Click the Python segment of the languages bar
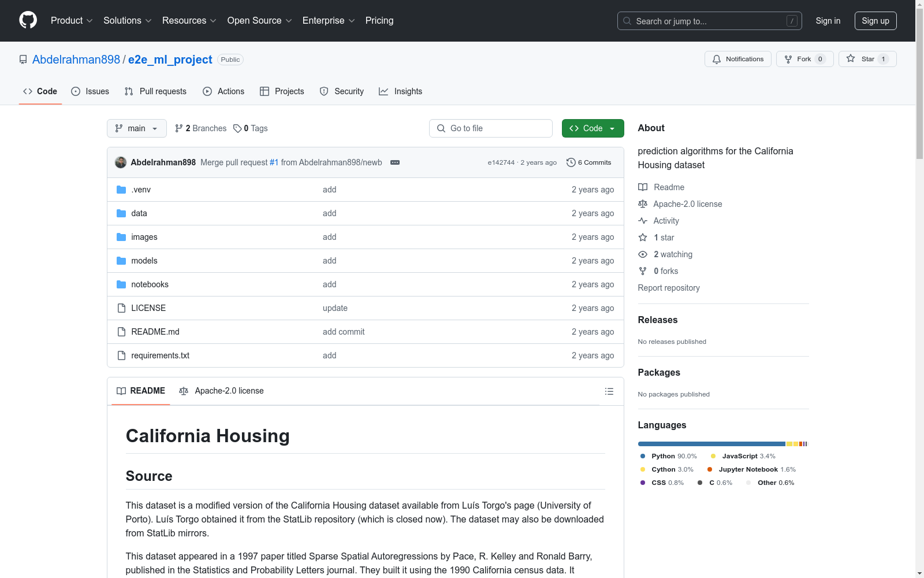 [711, 444]
